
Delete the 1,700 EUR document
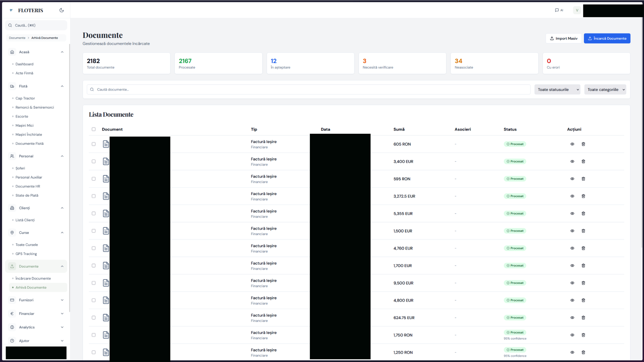pos(583,266)
